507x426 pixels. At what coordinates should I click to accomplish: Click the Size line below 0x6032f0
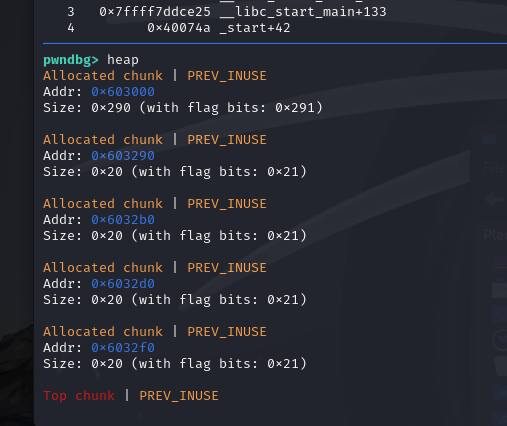tap(175, 364)
